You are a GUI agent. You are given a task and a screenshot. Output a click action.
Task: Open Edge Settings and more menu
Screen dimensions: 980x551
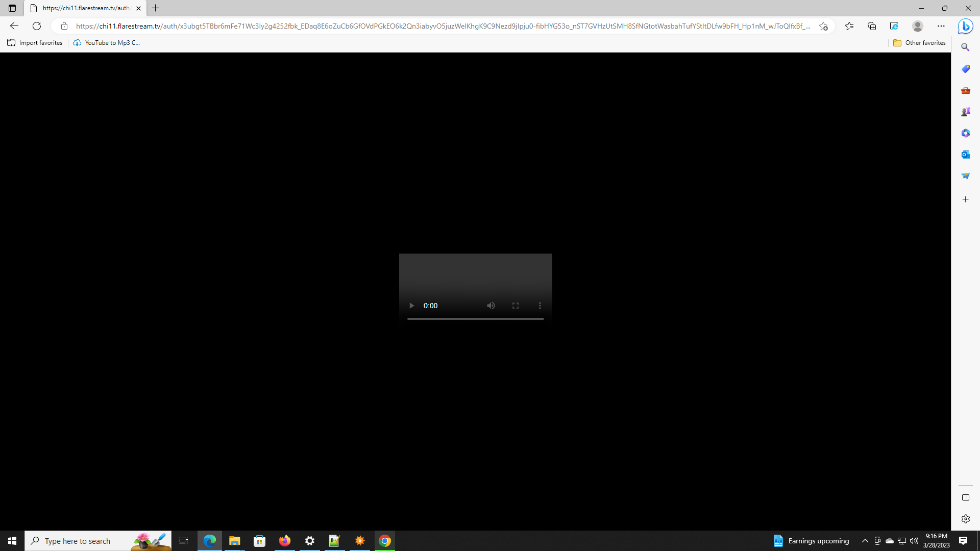941,26
